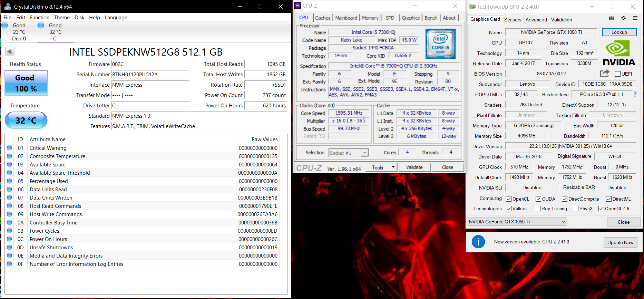644x299 pixels.
Task: Click the 32 °C temperature indicator
Action: pyautogui.click(x=26, y=120)
